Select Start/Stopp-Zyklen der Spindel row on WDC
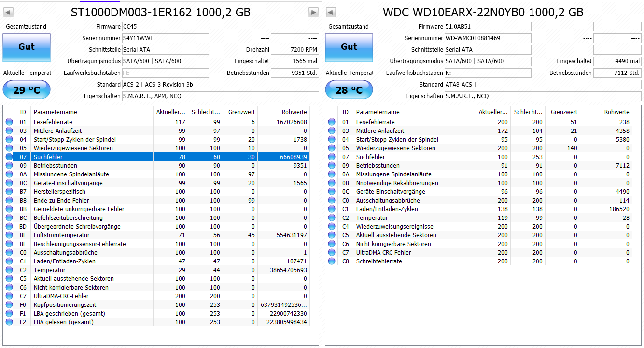Screen dimensions: 644x348 pos(479,140)
